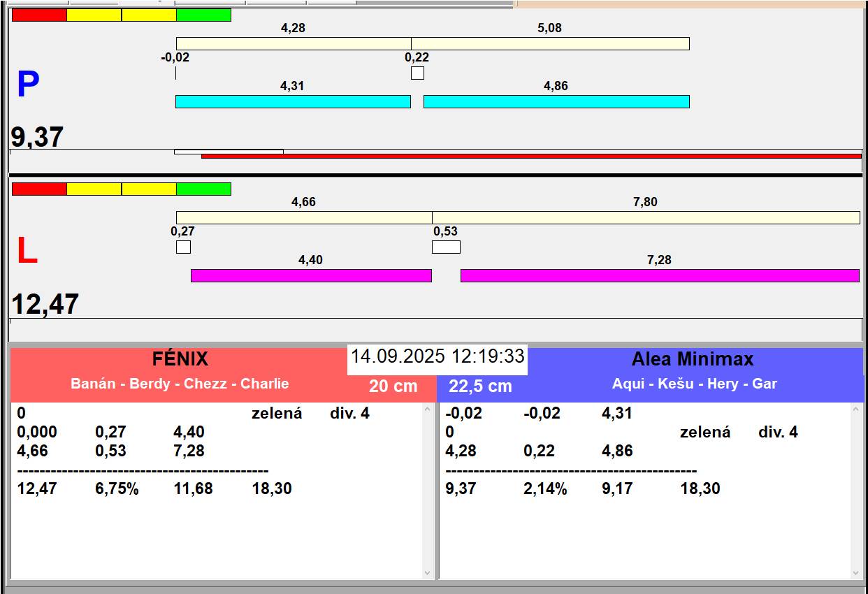
Task: Click the long red progress bar in lane P
Action: point(531,156)
